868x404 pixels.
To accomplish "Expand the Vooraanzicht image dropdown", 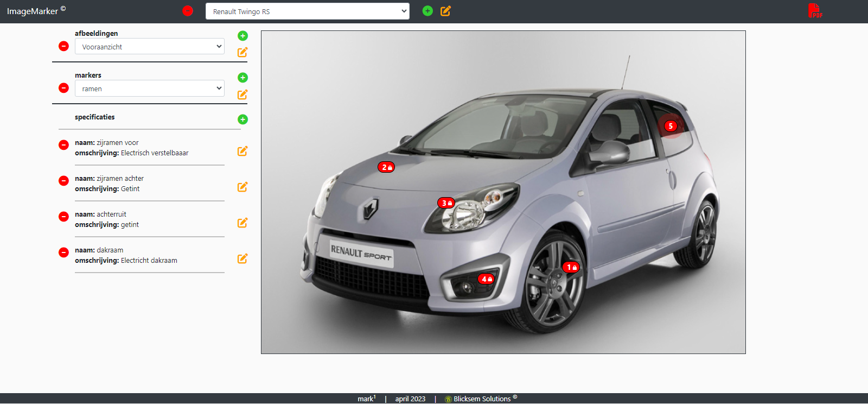I will point(149,47).
